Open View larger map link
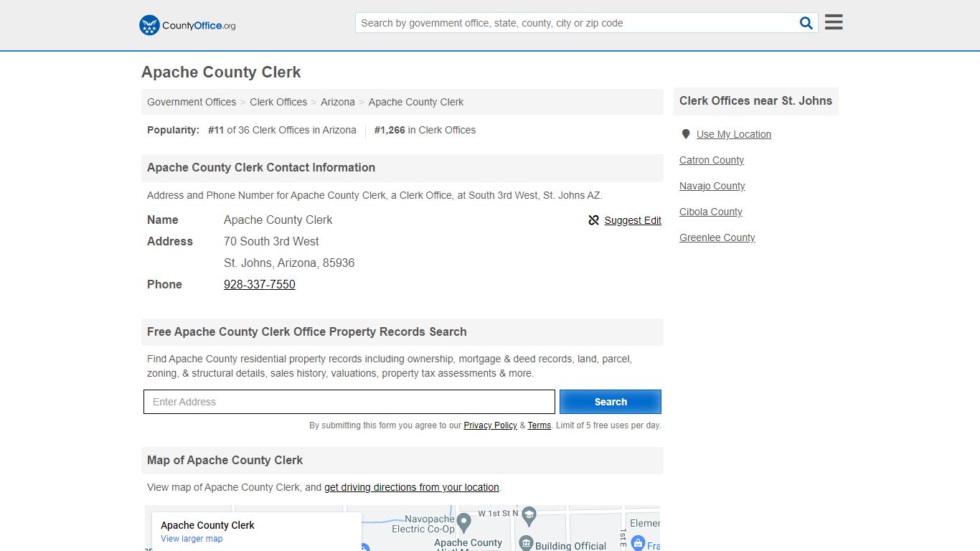 pos(192,539)
